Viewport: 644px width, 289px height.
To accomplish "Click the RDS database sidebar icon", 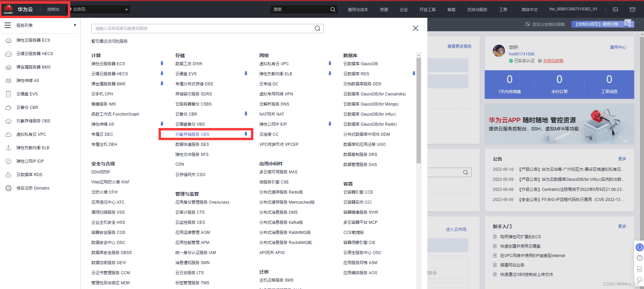I will click(x=8, y=175).
